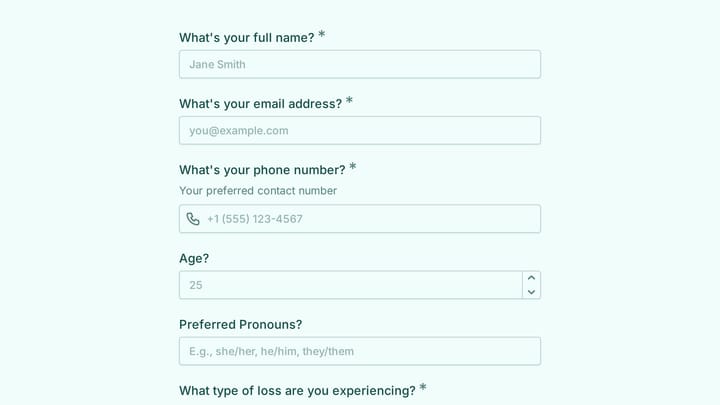Click into the email address field
Viewport: 720px width, 405px height.
coord(360,130)
